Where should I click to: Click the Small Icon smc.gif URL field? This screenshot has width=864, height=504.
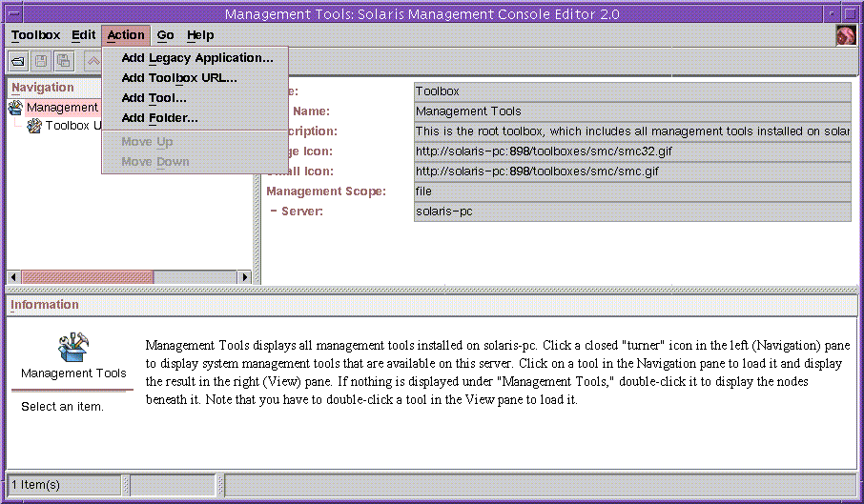(632, 171)
